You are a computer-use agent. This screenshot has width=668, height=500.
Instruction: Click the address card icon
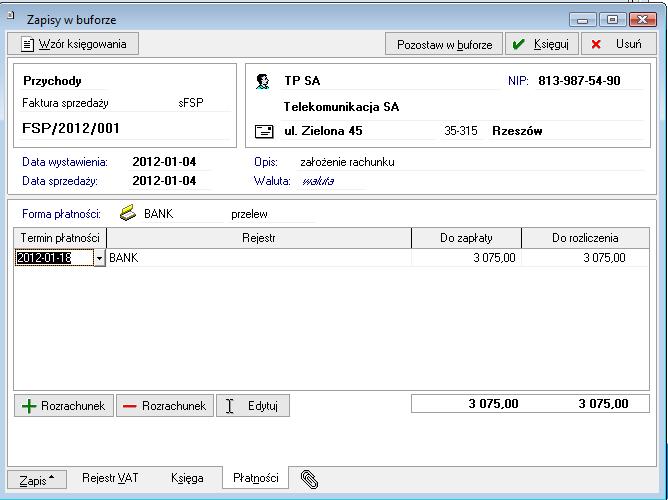point(264,131)
